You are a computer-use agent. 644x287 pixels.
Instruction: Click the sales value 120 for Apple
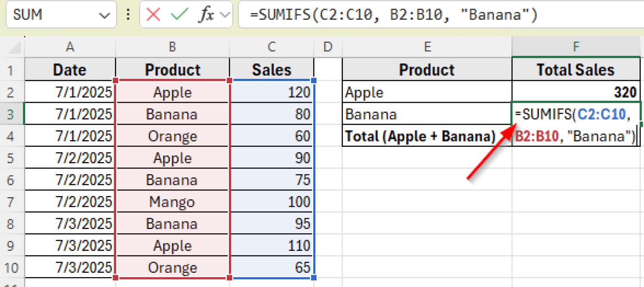(272, 91)
